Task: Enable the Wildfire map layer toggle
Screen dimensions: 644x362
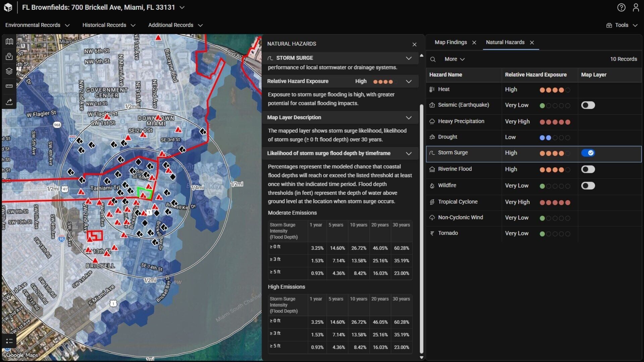Action: tap(588, 186)
